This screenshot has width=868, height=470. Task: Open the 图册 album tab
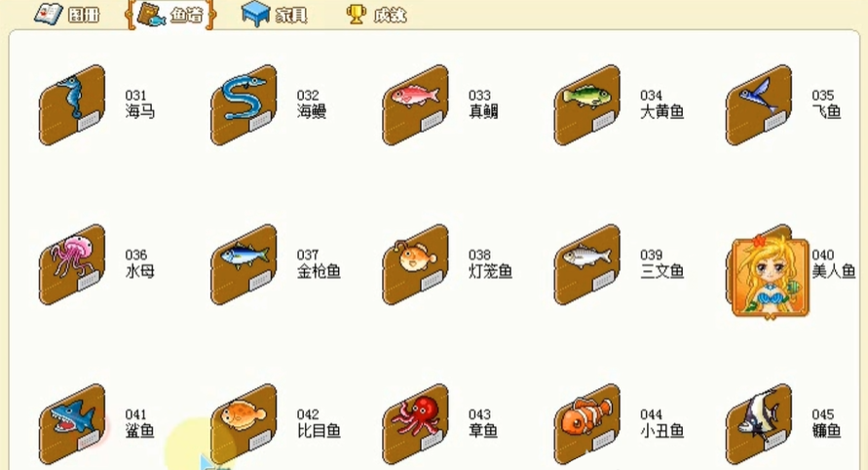click(67, 14)
